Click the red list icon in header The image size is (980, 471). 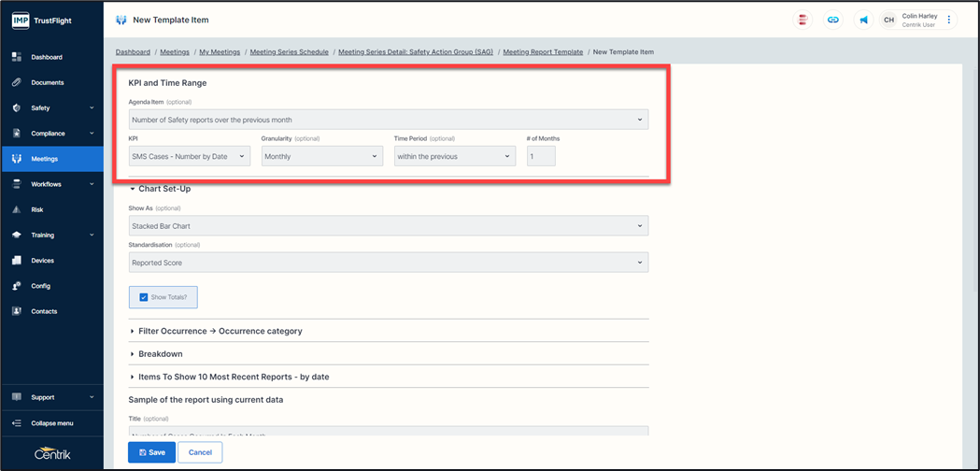(802, 20)
